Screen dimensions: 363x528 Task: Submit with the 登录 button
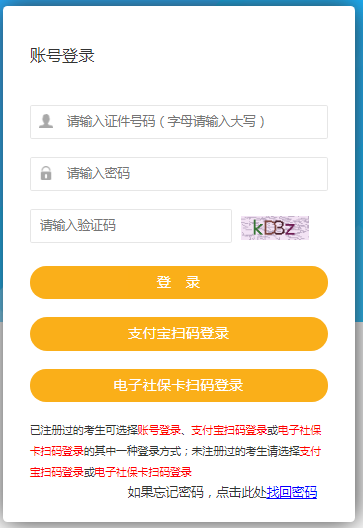[x=179, y=282]
